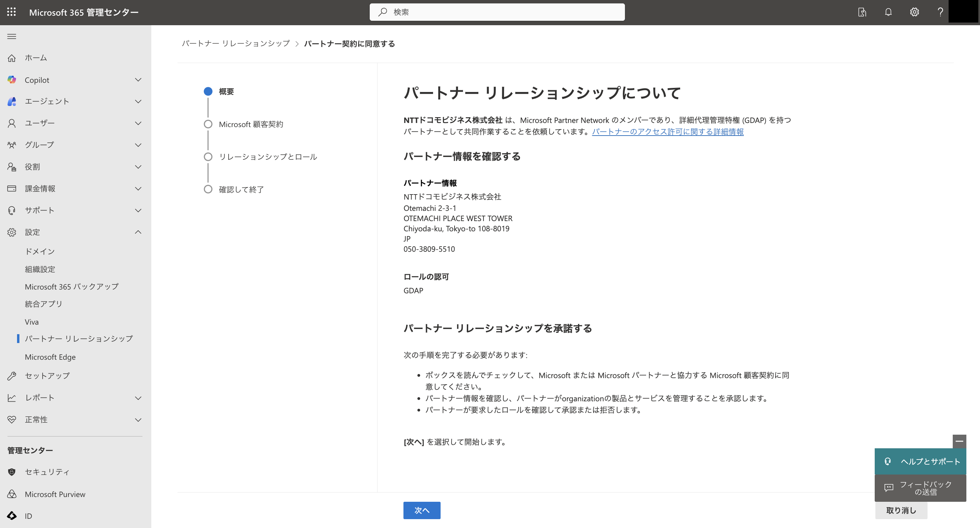Click the home icon in sidebar

(12, 58)
